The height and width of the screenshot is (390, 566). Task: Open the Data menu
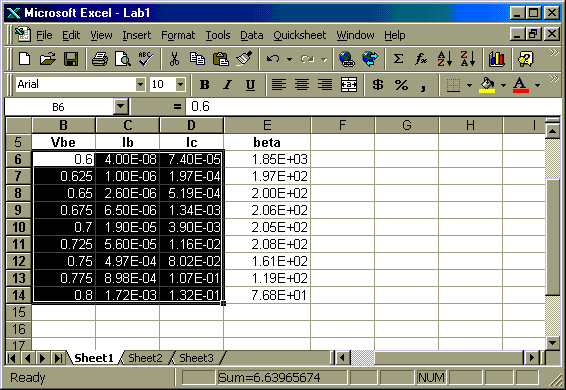[x=252, y=35]
